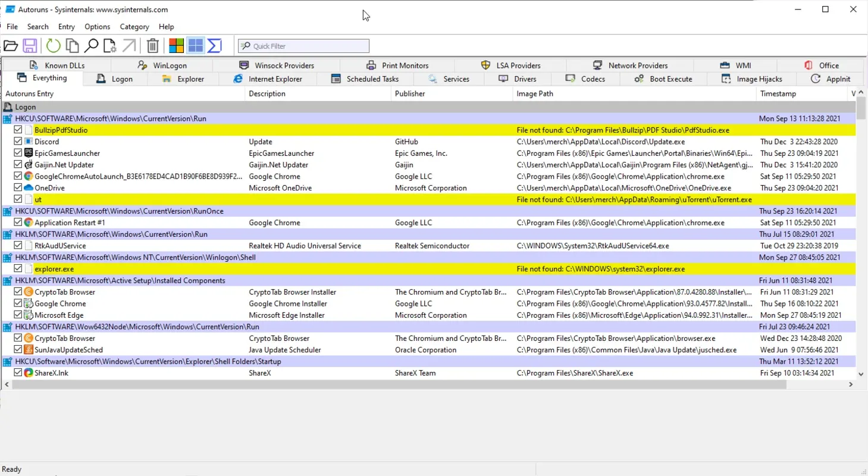Screen dimensions: 868x476
Task: Click the Quick Filter search box
Action: (303, 46)
